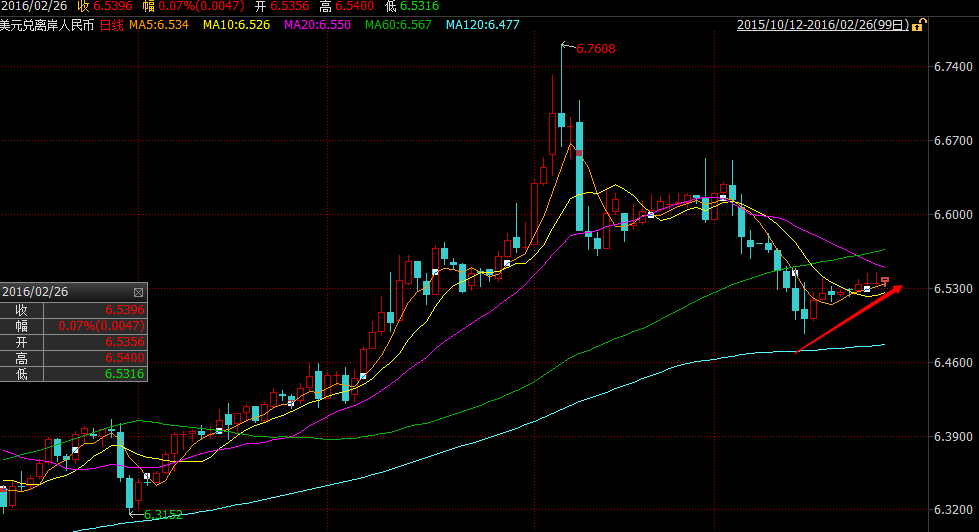Image resolution: width=979 pixels, height=532 pixels.
Task: Click the 6.4600 price axis label
Action: 953,362
